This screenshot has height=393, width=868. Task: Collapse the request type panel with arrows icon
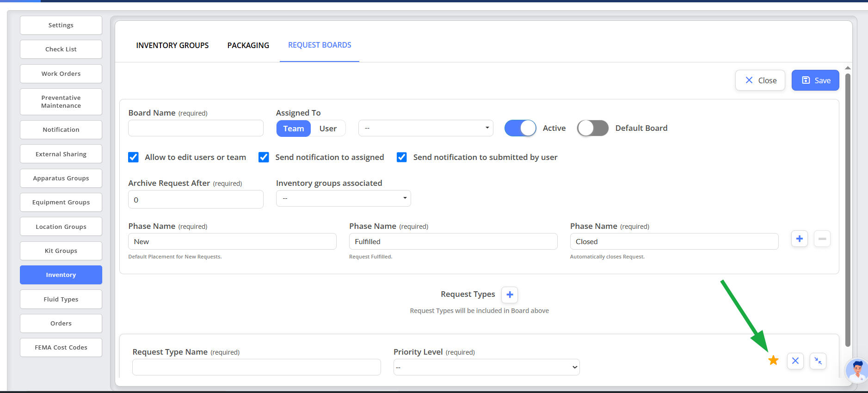click(x=818, y=361)
